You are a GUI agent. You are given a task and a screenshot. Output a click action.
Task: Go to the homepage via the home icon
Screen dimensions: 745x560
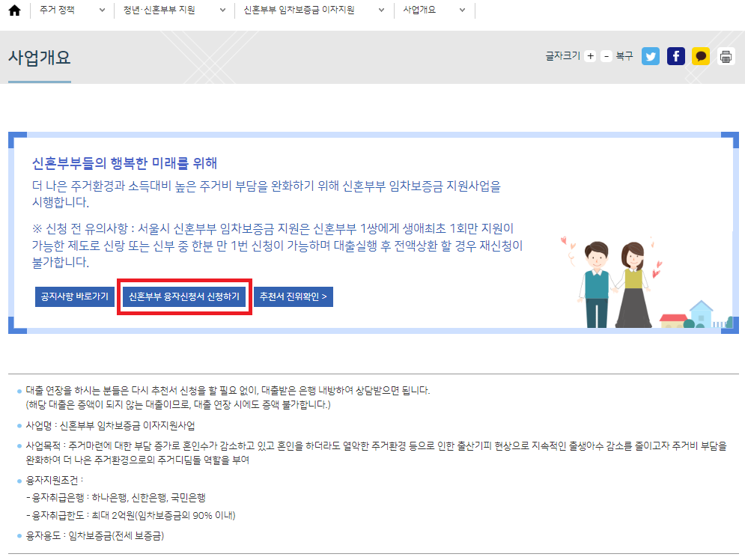[x=13, y=11]
